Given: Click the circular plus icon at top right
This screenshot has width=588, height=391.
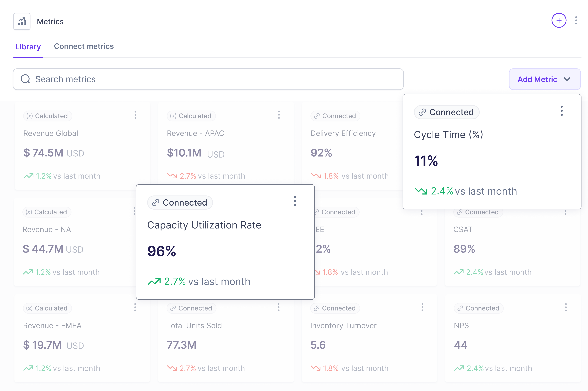Looking at the screenshot, I should 559,20.
